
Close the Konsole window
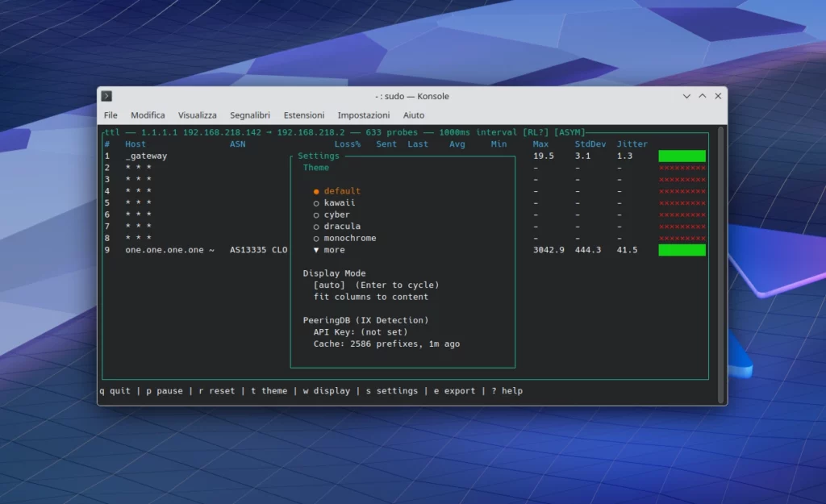[718, 96]
